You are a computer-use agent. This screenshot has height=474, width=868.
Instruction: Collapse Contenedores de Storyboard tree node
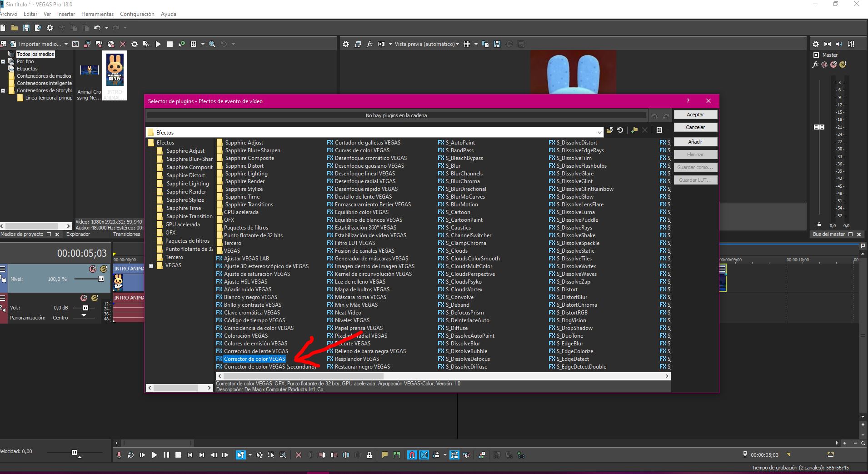pos(3,90)
